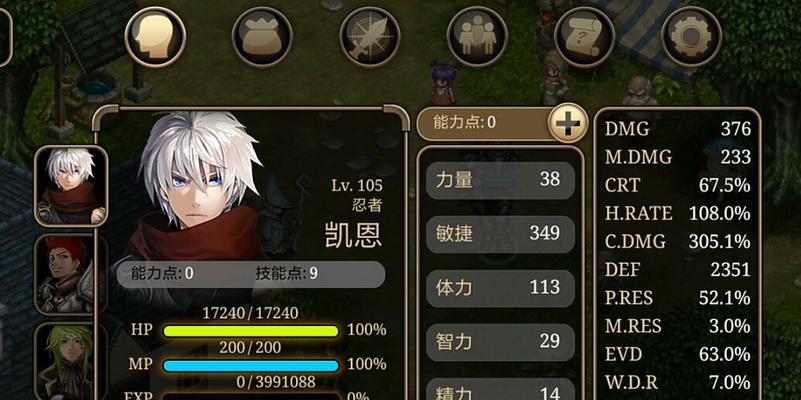Click the plus button beside 能力点
The width and height of the screenshot is (801, 400).
[x=568, y=123]
